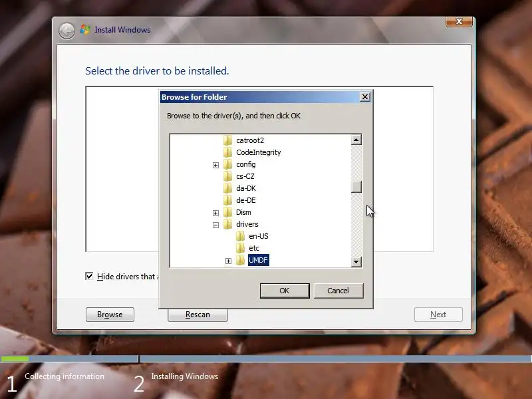Select the highlighted UMDF label
Viewport: 532px width, 399px height.
point(259,260)
